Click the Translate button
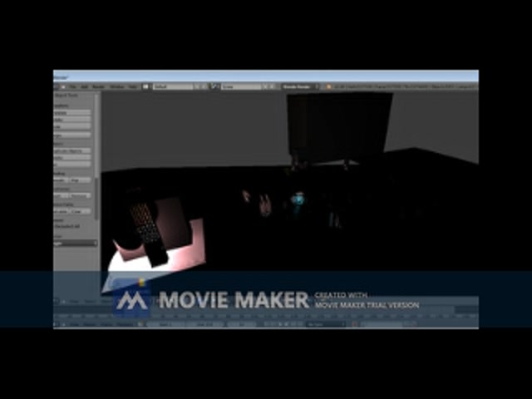The width and height of the screenshot is (532, 399). (72, 113)
